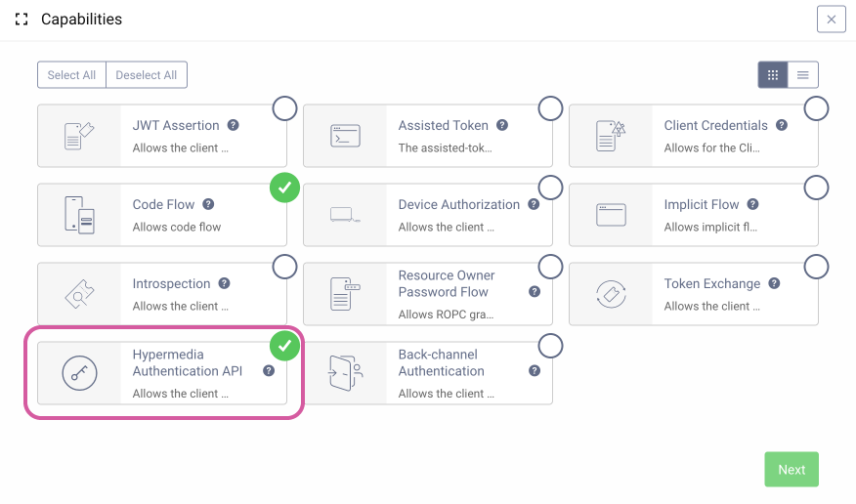Toggle fullscreen via expand icon beside Capabilities
856x504 pixels.
click(x=21, y=20)
